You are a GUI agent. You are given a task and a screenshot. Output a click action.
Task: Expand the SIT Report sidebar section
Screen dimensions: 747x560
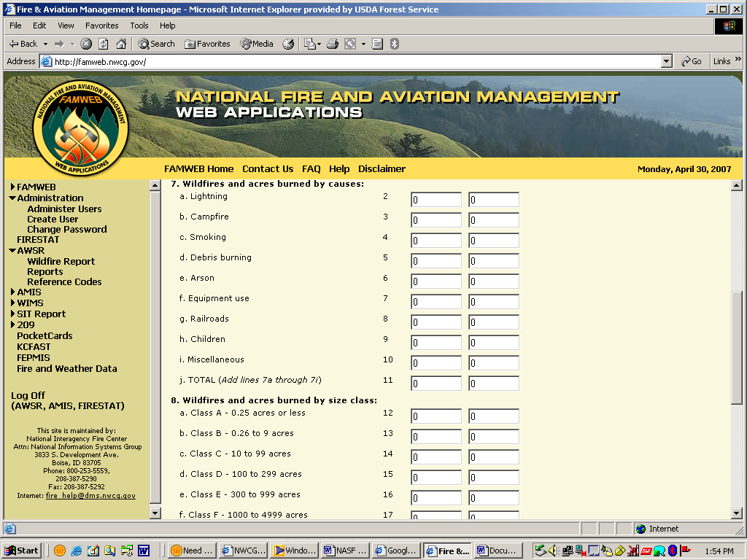point(13,314)
